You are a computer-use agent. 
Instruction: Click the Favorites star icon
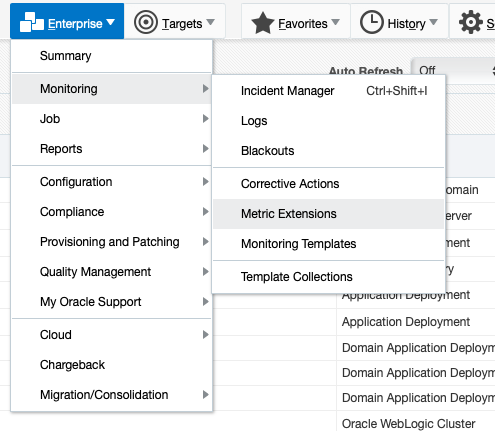(263, 23)
